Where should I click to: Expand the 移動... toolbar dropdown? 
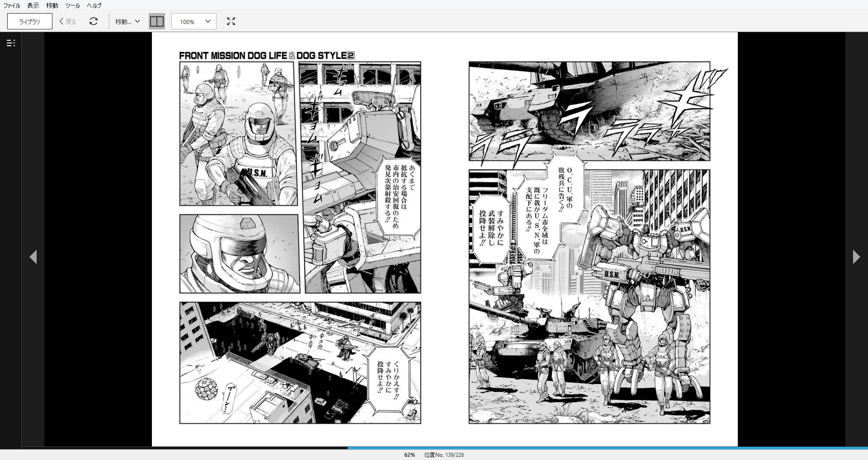(x=127, y=21)
